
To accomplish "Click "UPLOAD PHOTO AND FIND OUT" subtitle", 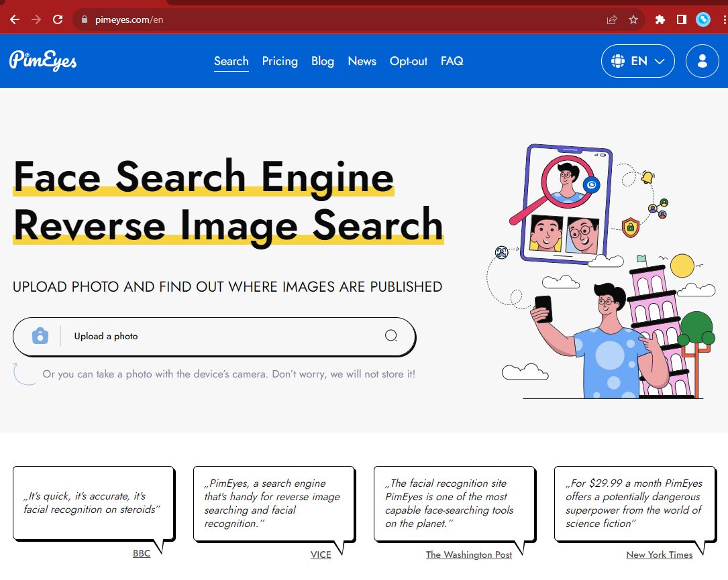I will (227, 287).
